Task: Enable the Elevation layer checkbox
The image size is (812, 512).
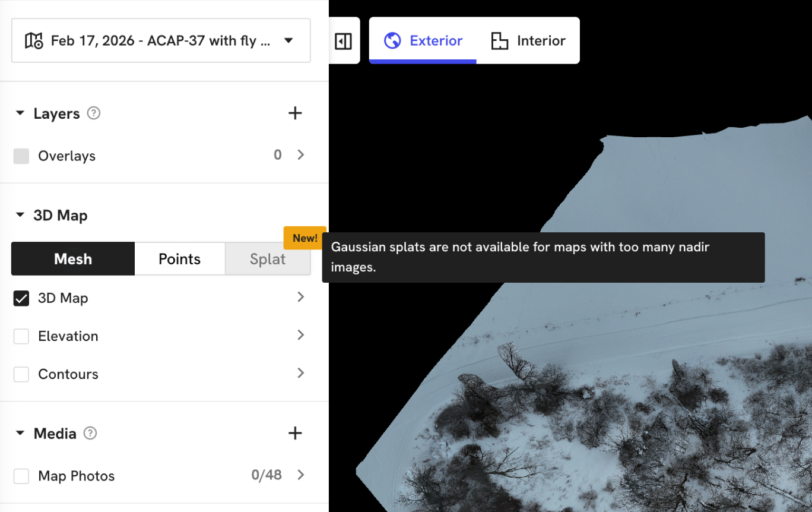Action: [21, 336]
